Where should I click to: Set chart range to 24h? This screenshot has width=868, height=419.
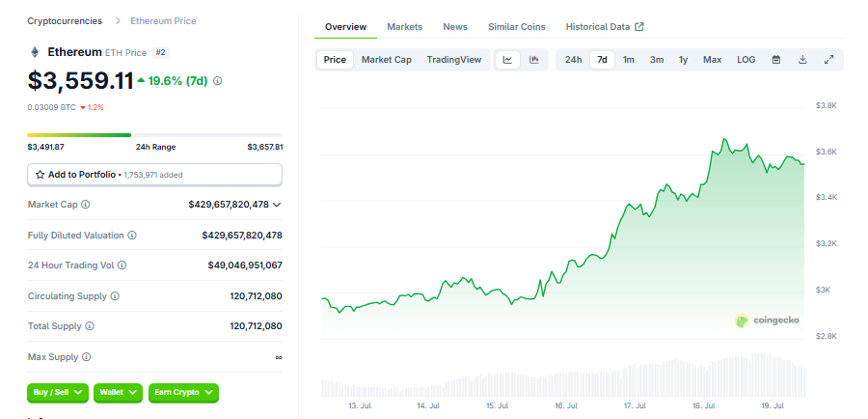[574, 60]
